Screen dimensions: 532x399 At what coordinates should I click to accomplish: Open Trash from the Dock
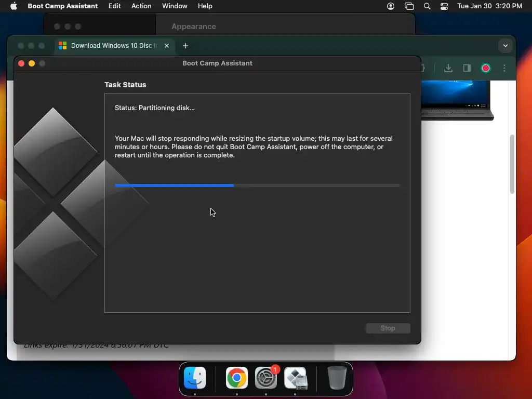click(x=337, y=378)
